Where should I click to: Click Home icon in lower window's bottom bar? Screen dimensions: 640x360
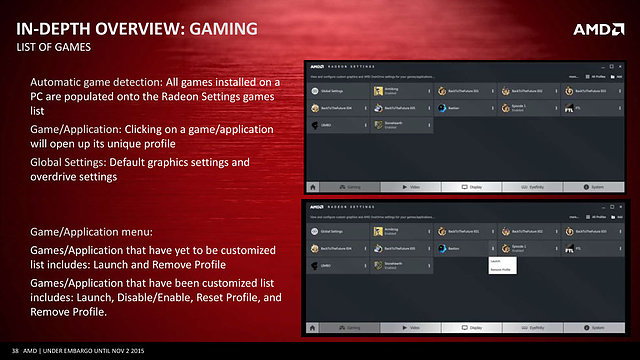(x=313, y=328)
